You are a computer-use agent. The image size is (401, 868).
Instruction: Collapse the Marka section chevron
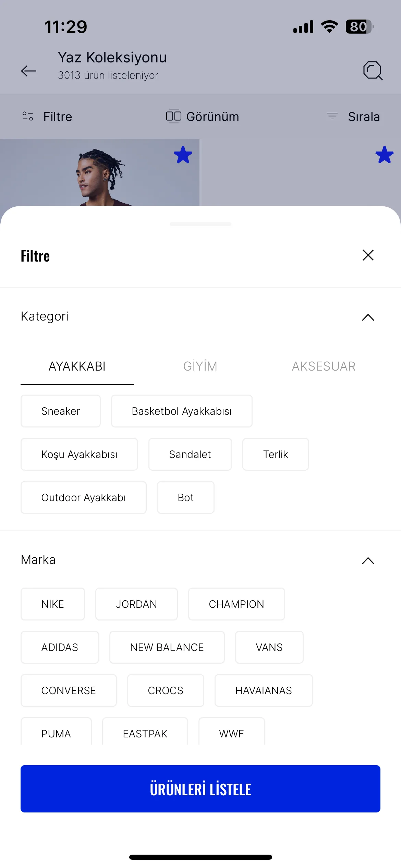pyautogui.click(x=368, y=560)
